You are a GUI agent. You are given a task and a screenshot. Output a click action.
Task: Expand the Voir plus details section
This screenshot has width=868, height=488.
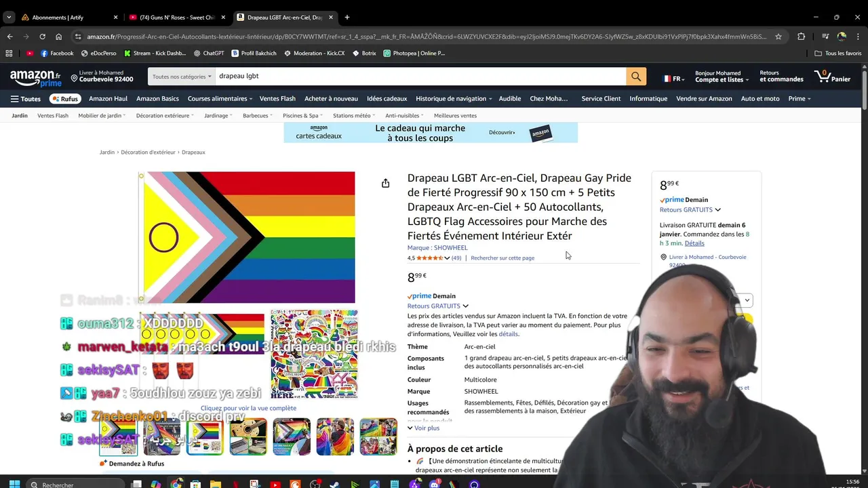tap(423, 428)
